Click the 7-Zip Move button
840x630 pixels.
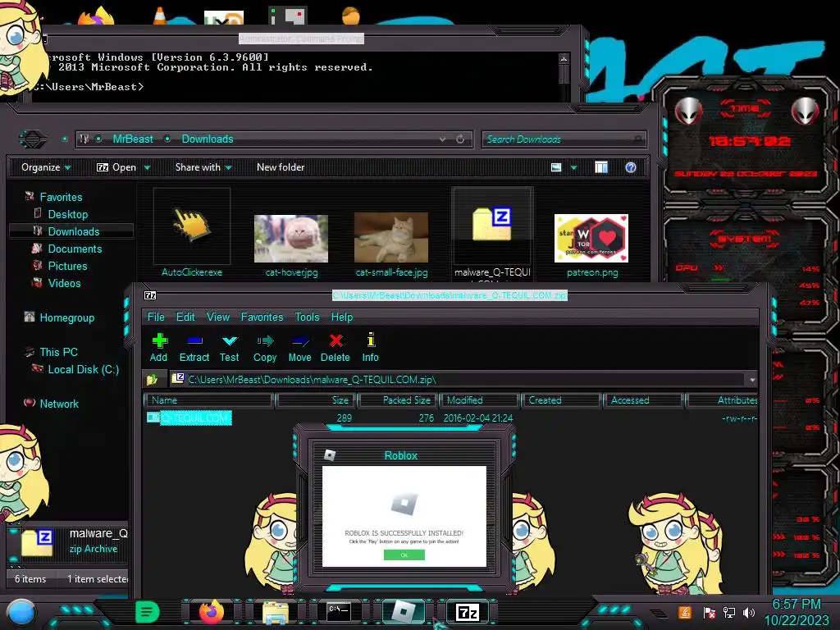[299, 347]
